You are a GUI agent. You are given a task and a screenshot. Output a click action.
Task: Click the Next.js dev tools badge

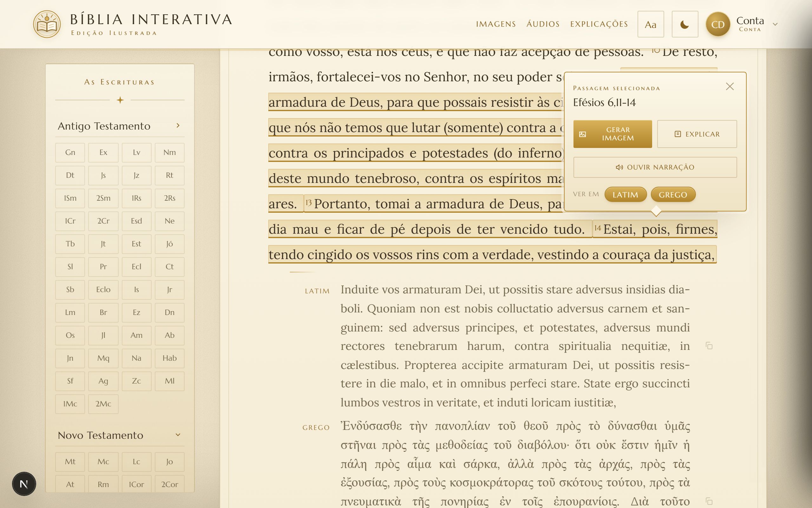tap(24, 484)
